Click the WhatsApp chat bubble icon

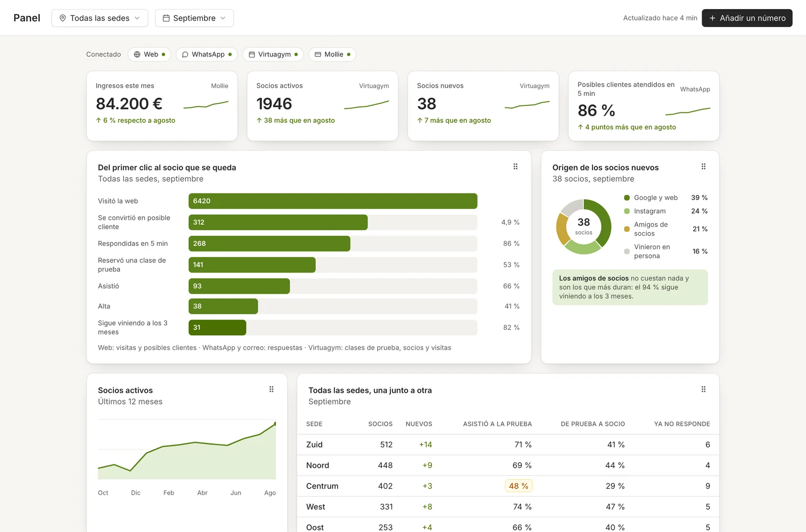185,54
